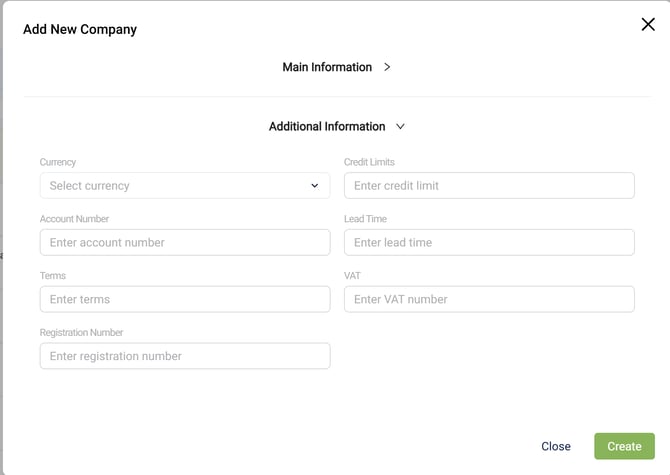Close the Add New Company dialog with X
Viewport: 670px width, 475px height.
[x=648, y=25]
